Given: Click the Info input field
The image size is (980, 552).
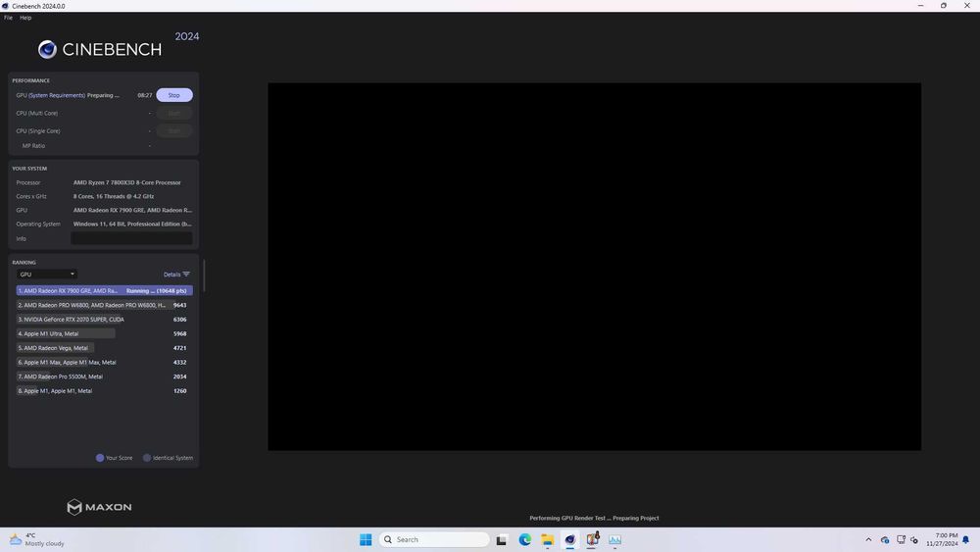Looking at the screenshot, I should point(131,238).
